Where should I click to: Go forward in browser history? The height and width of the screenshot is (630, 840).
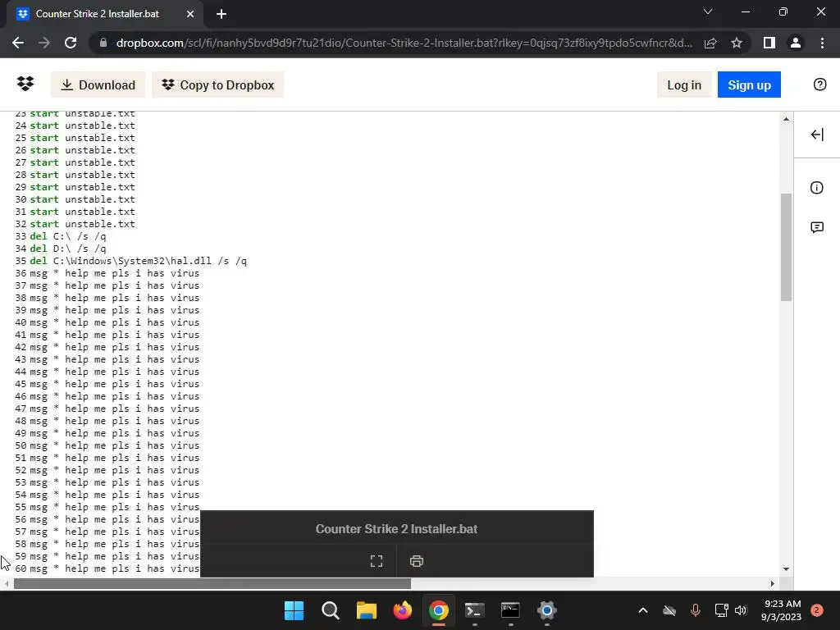point(44,43)
